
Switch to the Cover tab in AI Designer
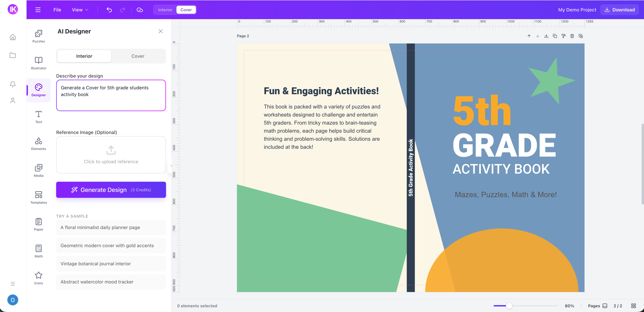tap(138, 56)
